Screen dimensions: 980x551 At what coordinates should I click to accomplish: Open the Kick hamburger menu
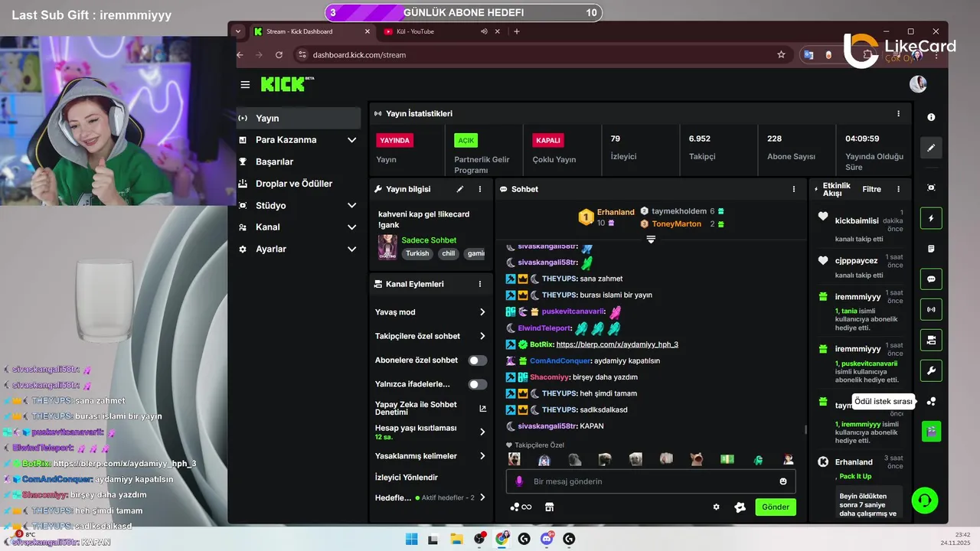[245, 84]
